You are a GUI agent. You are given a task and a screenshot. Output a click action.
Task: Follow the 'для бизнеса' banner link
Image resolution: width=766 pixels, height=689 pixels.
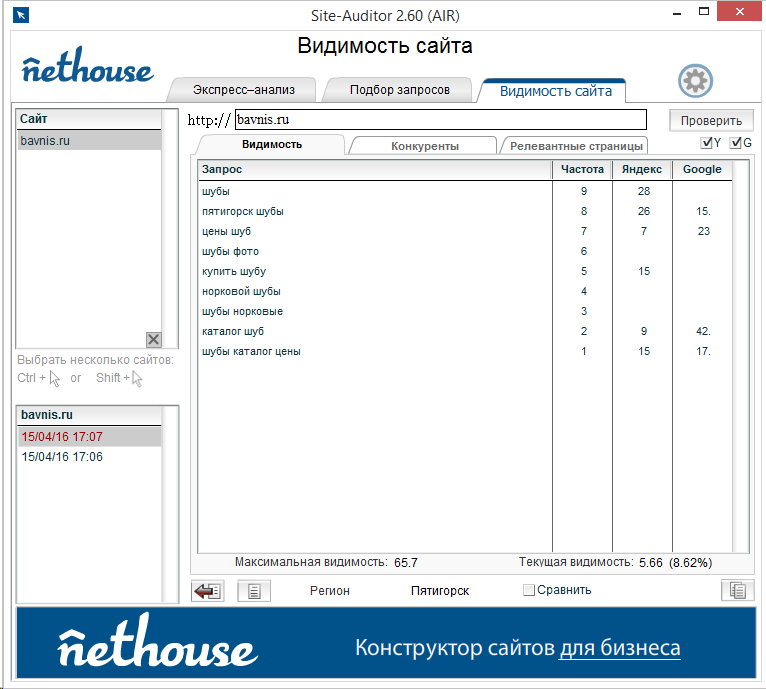(x=620, y=648)
